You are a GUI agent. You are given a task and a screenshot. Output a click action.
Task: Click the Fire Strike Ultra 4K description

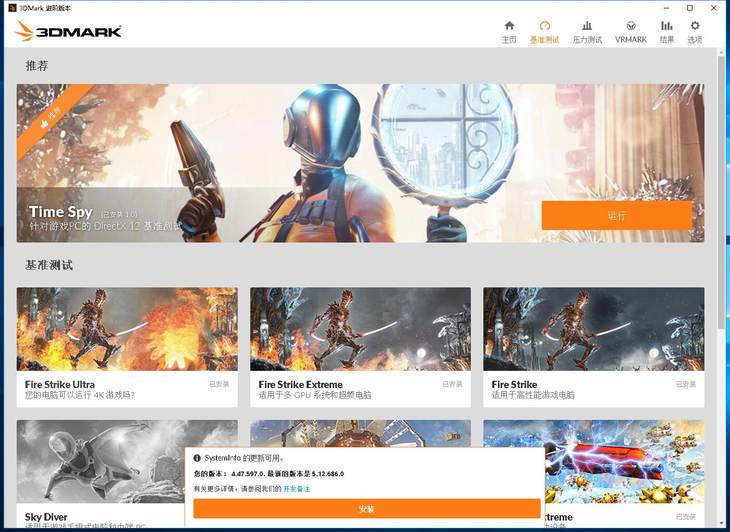(80, 395)
